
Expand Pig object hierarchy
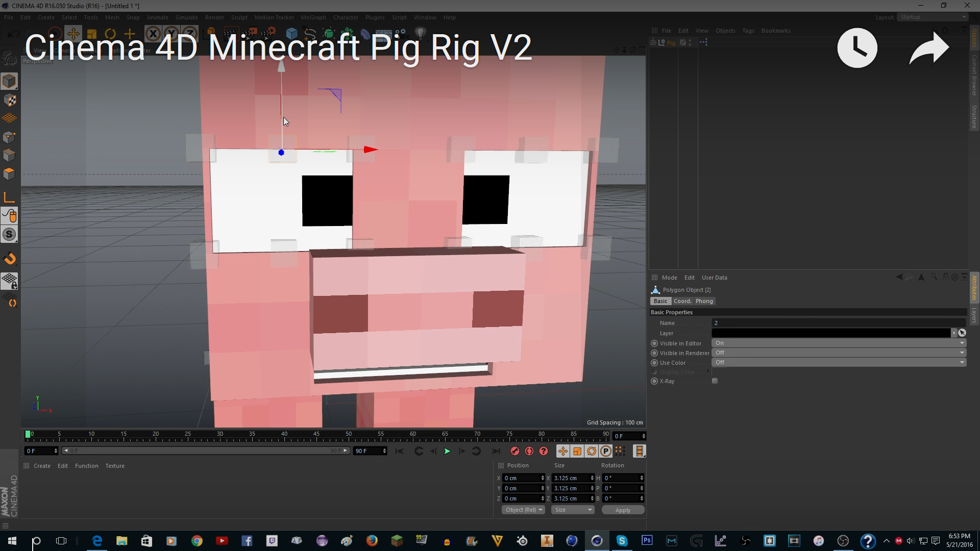click(654, 42)
